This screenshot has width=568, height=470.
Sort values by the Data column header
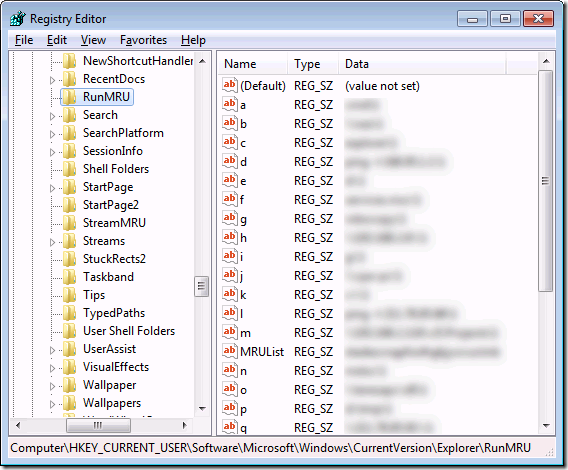(422, 64)
